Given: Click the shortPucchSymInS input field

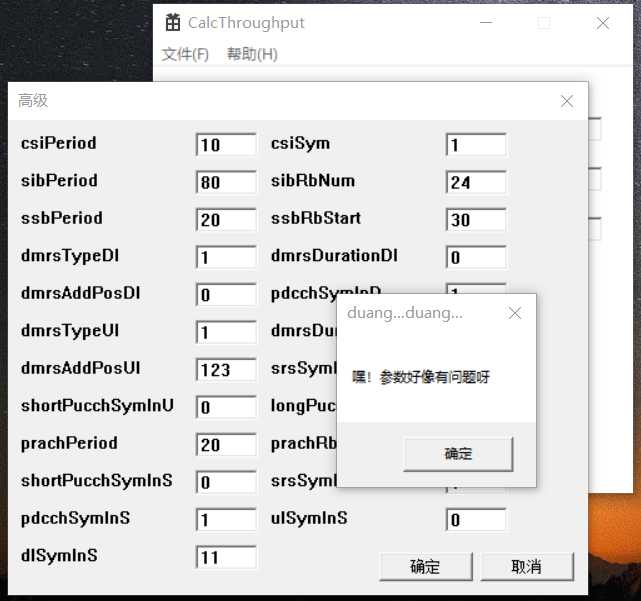Looking at the screenshot, I should pos(226,482).
